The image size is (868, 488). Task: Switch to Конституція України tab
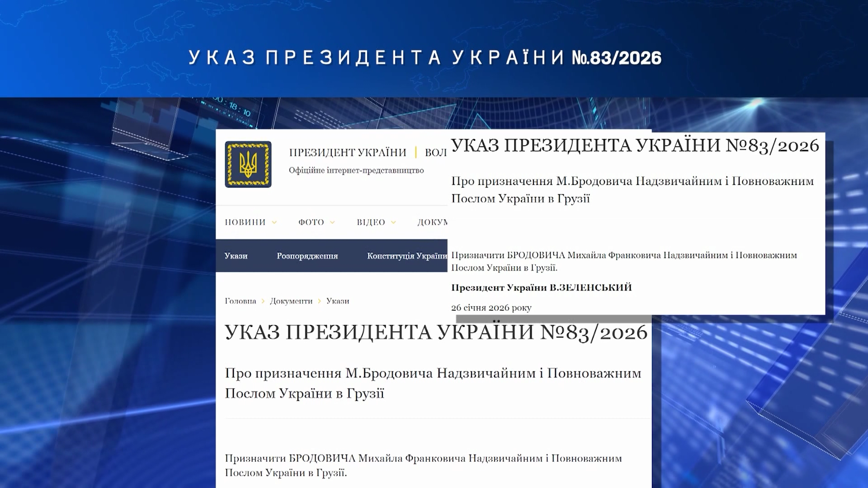(407, 256)
